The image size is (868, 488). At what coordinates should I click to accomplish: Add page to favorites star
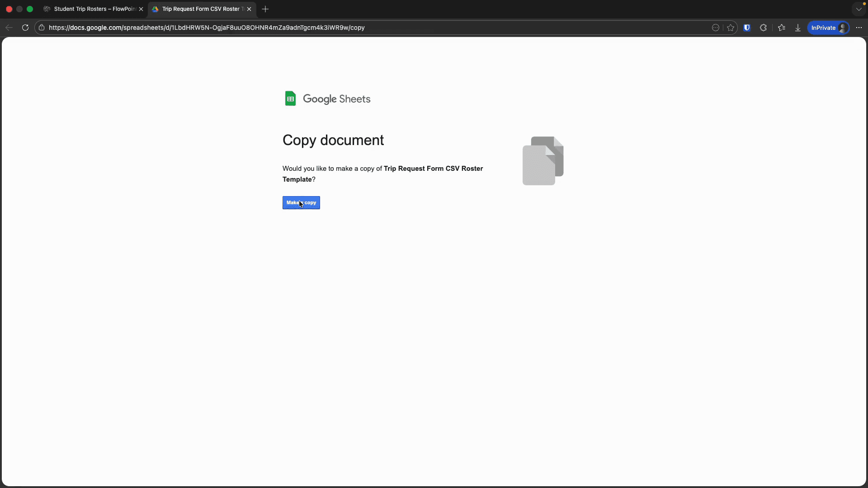point(731,28)
